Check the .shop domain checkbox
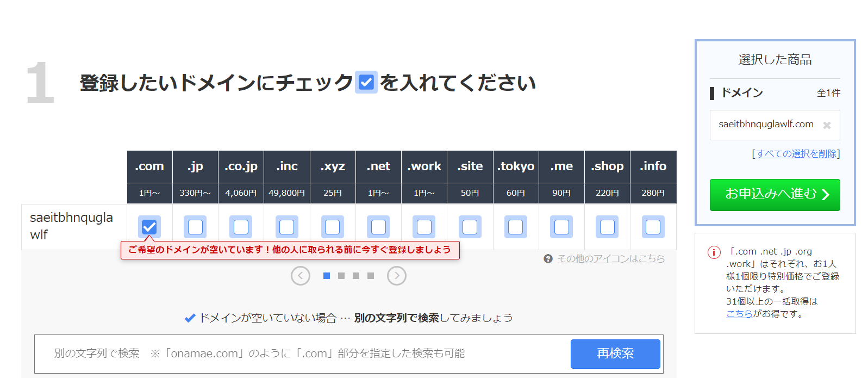The height and width of the screenshot is (378, 868). coord(607,227)
